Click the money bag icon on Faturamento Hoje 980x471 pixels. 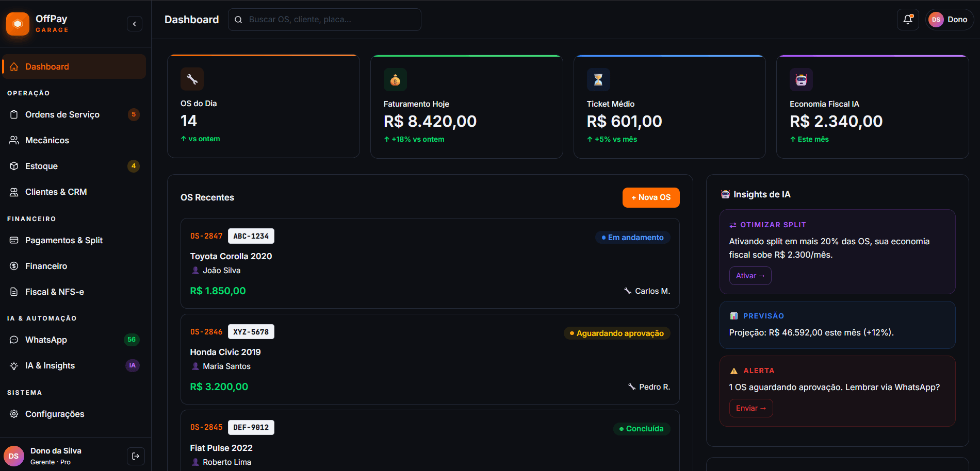point(395,80)
